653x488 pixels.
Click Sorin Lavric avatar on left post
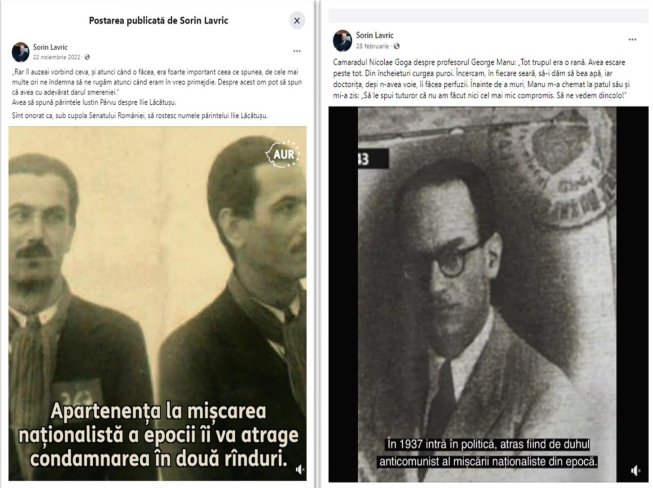pyautogui.click(x=20, y=52)
